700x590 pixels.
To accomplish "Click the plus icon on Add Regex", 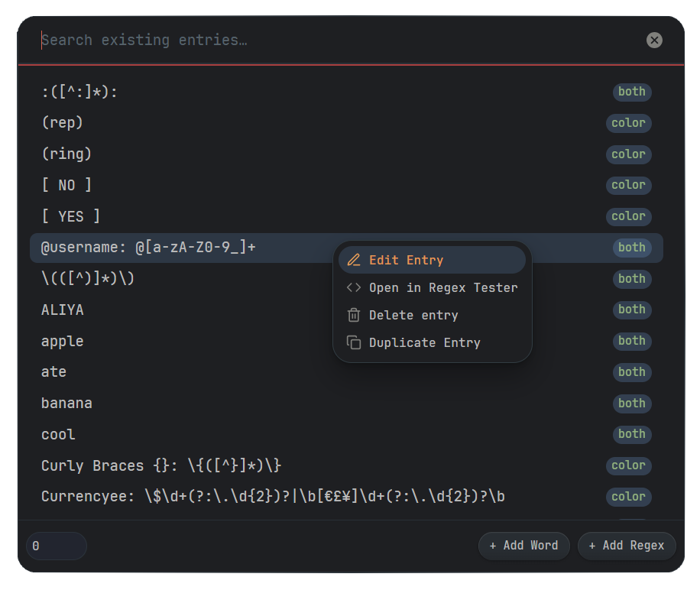I will tap(592, 546).
